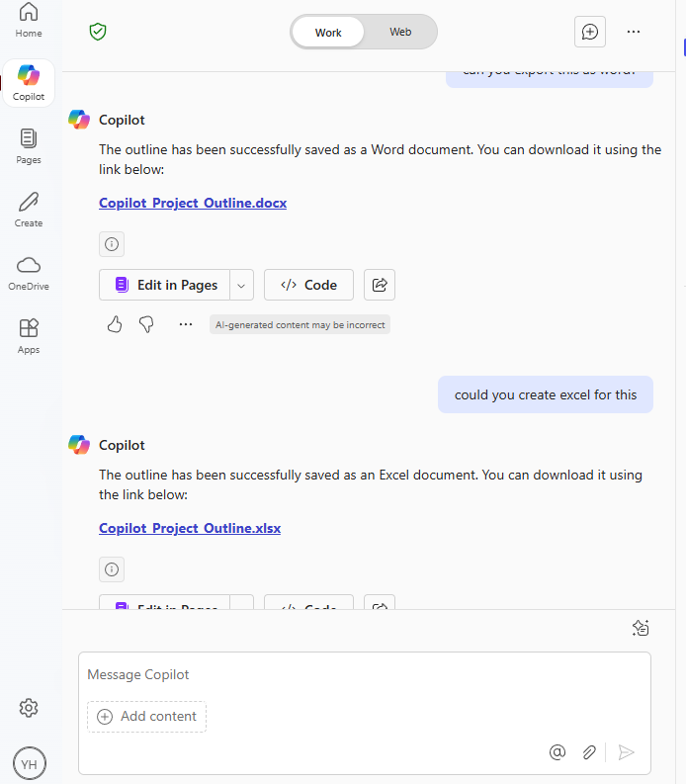Focus the Message Copilot input field
686x784 pixels.
[365, 674]
